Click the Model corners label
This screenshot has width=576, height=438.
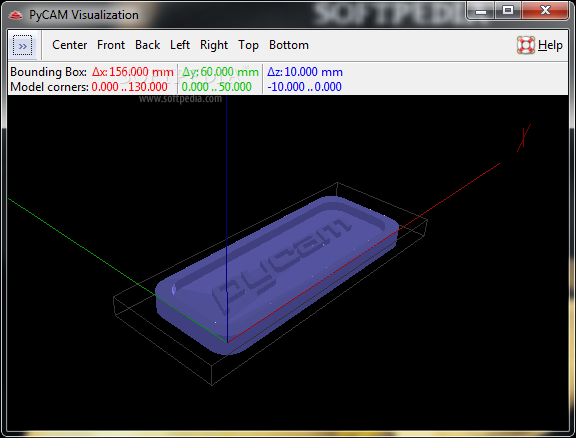[x=50, y=87]
